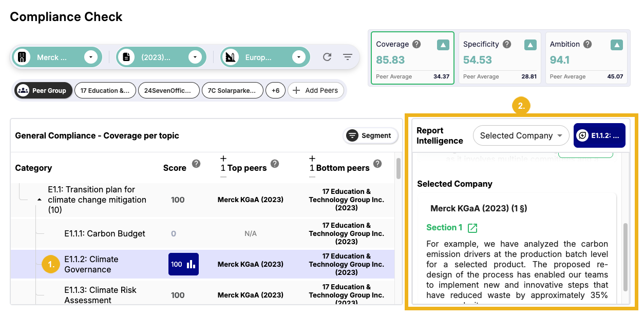Click the help icon beside Specificity
Viewport: 644px width, 317px height.
(507, 44)
